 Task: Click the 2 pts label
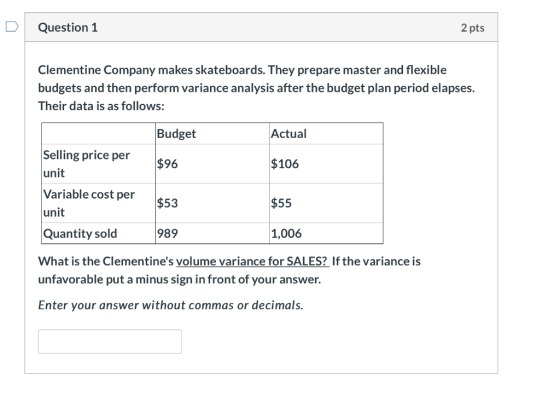[472, 28]
